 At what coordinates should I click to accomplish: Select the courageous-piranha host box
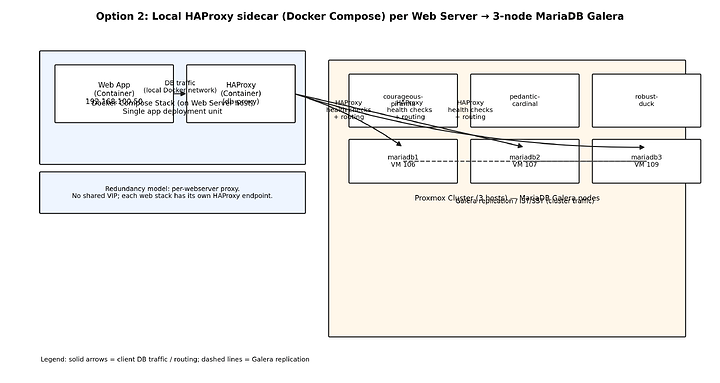click(x=403, y=101)
